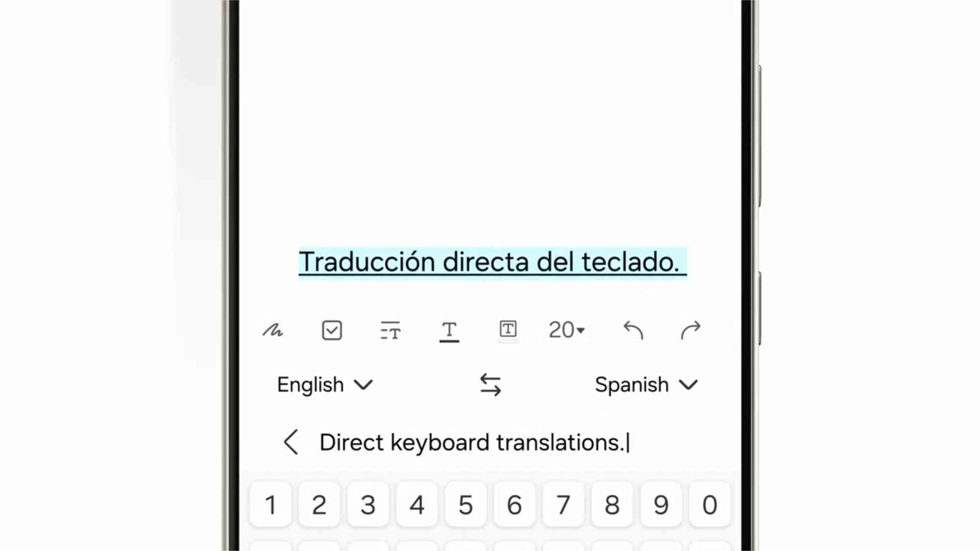Viewport: 980px width, 551px height.
Task: Click the swap translation direction icon
Action: tap(490, 384)
